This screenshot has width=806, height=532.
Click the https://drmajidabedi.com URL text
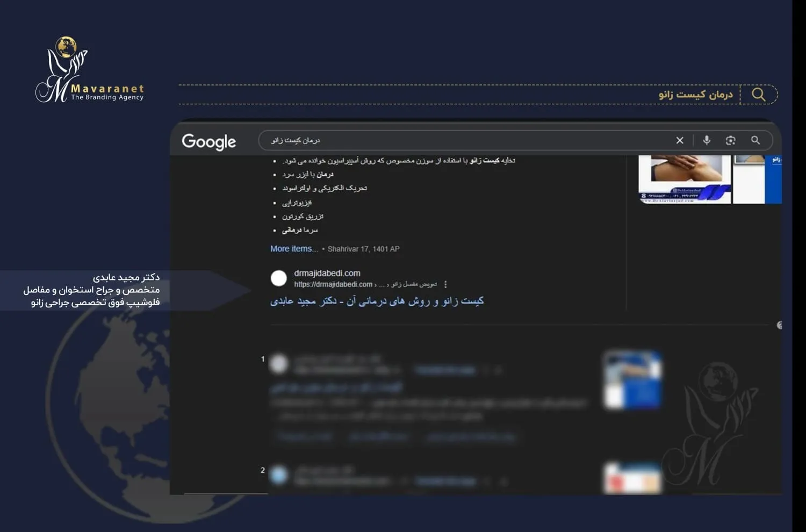[x=333, y=284]
